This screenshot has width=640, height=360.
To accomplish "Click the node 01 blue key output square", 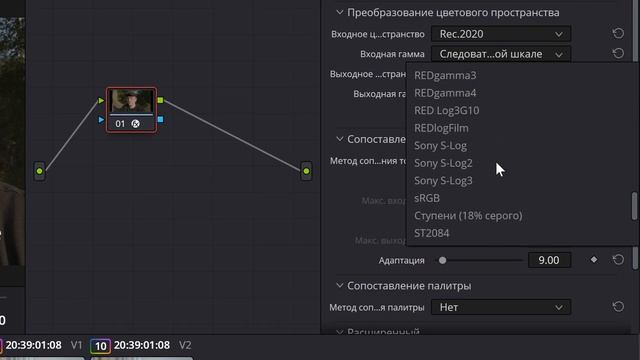I will [x=160, y=119].
